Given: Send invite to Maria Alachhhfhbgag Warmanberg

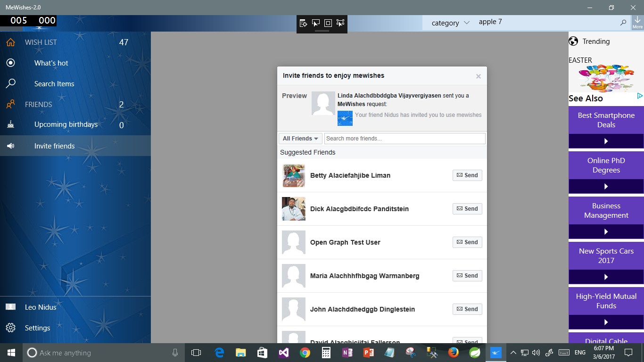Looking at the screenshot, I should tap(467, 276).
